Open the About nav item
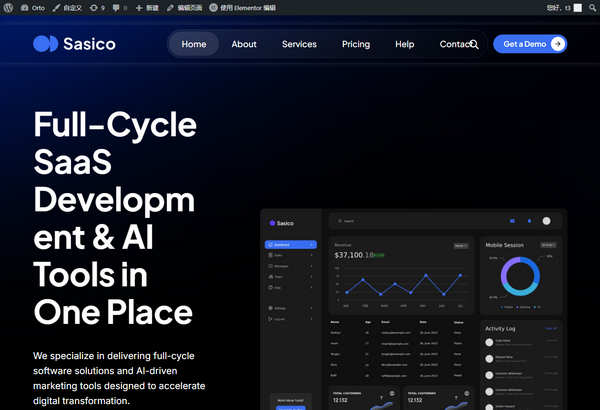 click(244, 44)
